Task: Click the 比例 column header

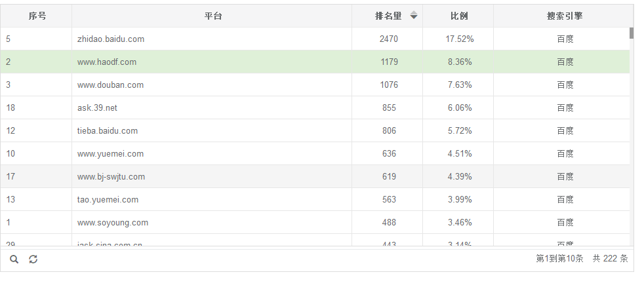Action: tap(459, 16)
